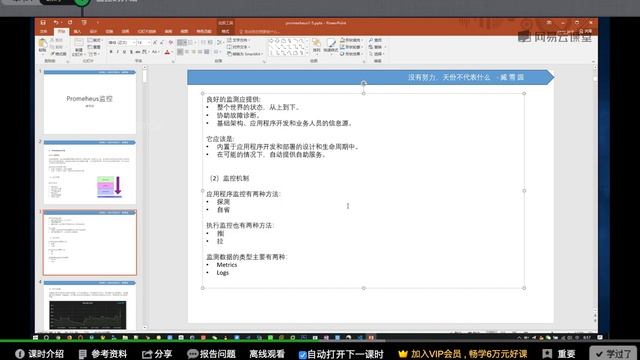Open the paragraph dialog launcher
Viewport: 640px width, 360px height.
pyautogui.click(x=264, y=62)
